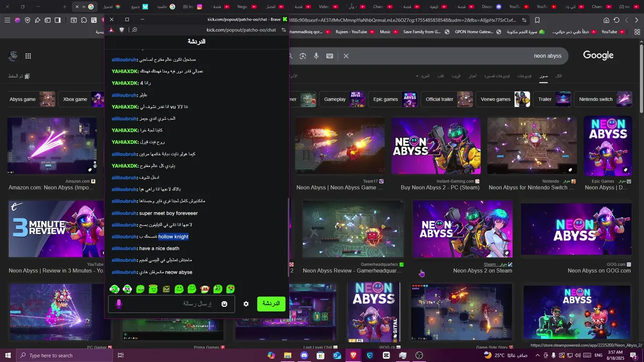
Task: Open the emoji picker in Kick chat
Action: coord(224,304)
